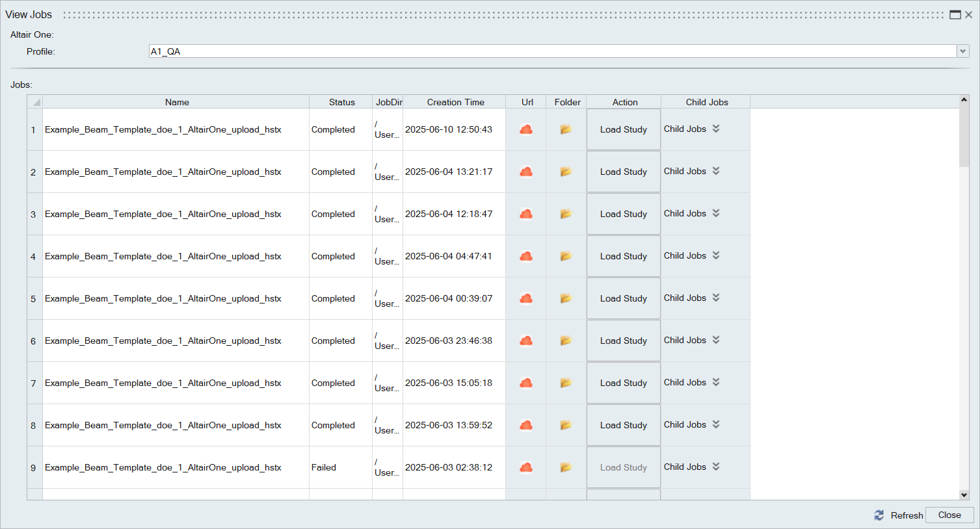The image size is (980, 529).
Task: Sort by the Creation Time column header
Action: click(x=455, y=102)
